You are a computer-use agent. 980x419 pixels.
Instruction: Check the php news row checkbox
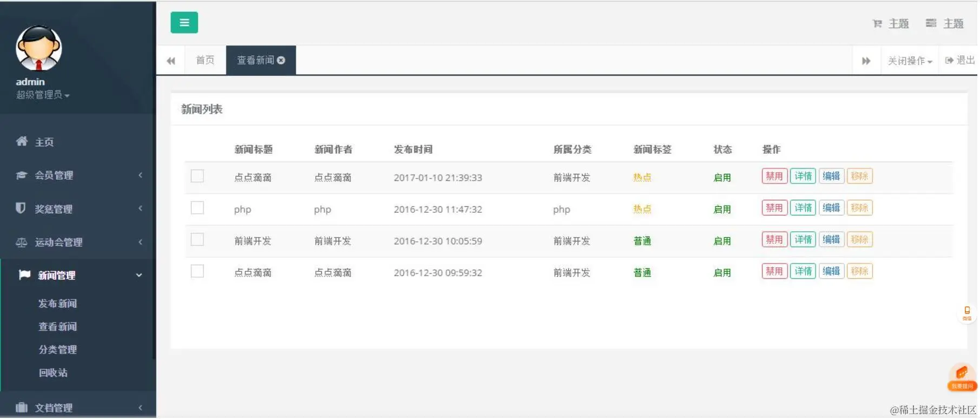tap(197, 208)
